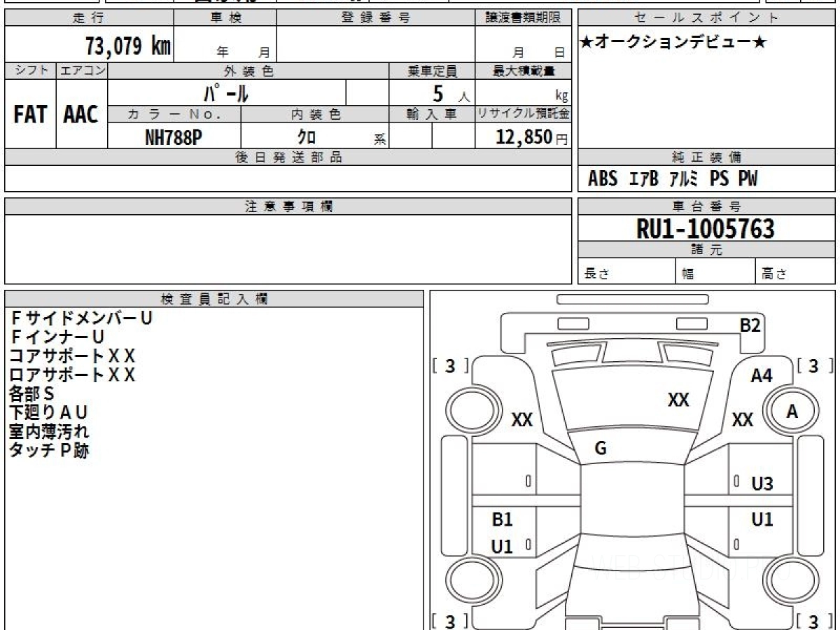840x630 pixels.
Task: Click the 後日発送部品 header
Action: [288, 157]
